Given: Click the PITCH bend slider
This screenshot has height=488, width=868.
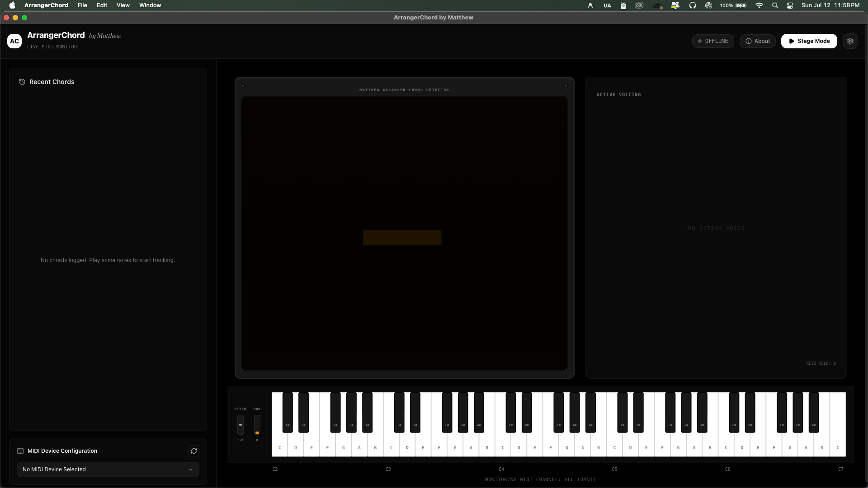Looking at the screenshot, I should (241, 425).
